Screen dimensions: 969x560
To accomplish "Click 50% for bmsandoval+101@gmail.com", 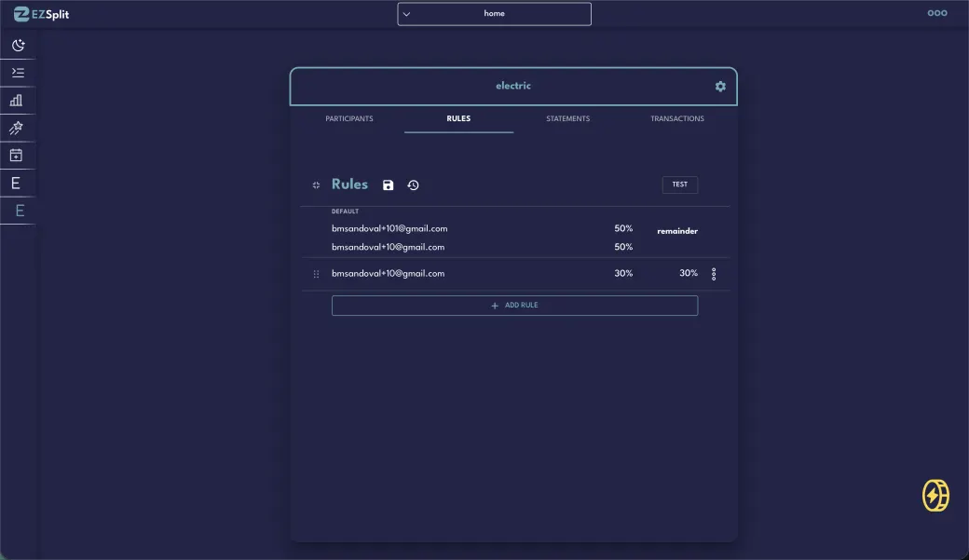I will 623,228.
